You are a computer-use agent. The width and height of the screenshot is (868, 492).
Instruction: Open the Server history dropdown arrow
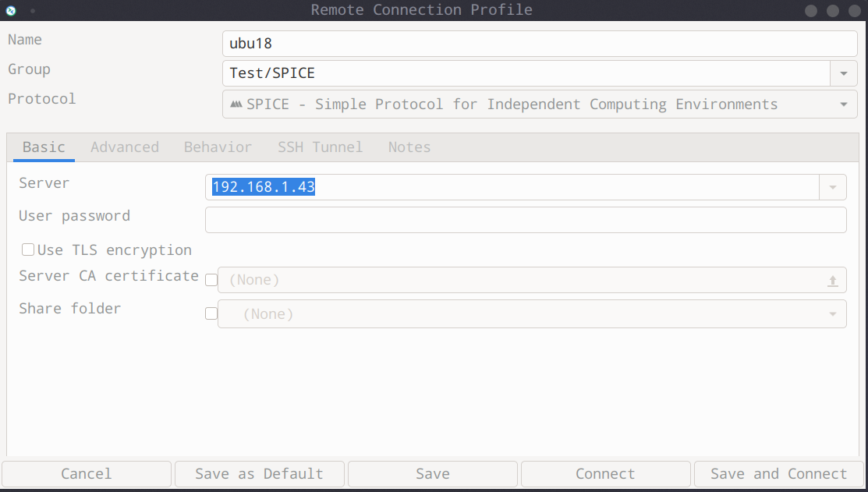click(832, 187)
